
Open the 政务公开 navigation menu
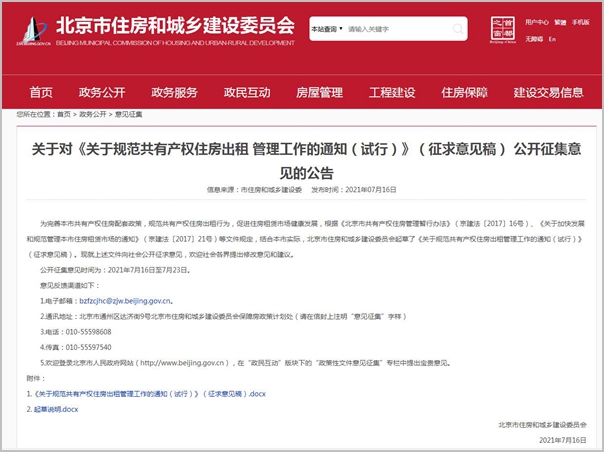(102, 92)
